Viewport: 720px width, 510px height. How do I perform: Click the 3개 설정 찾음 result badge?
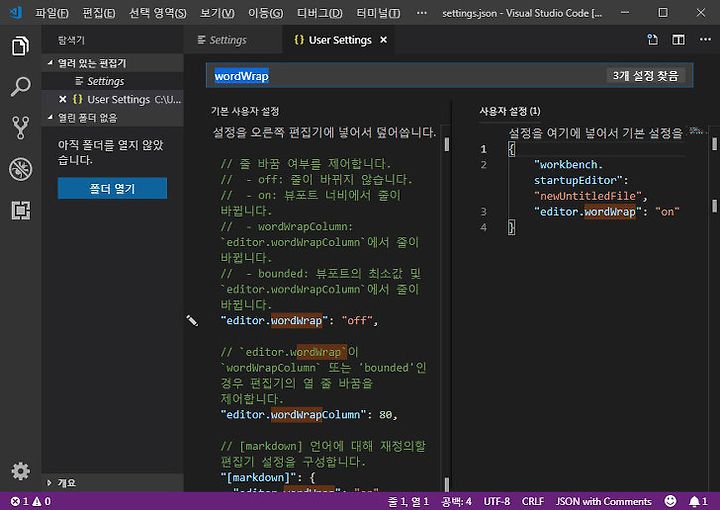point(645,75)
